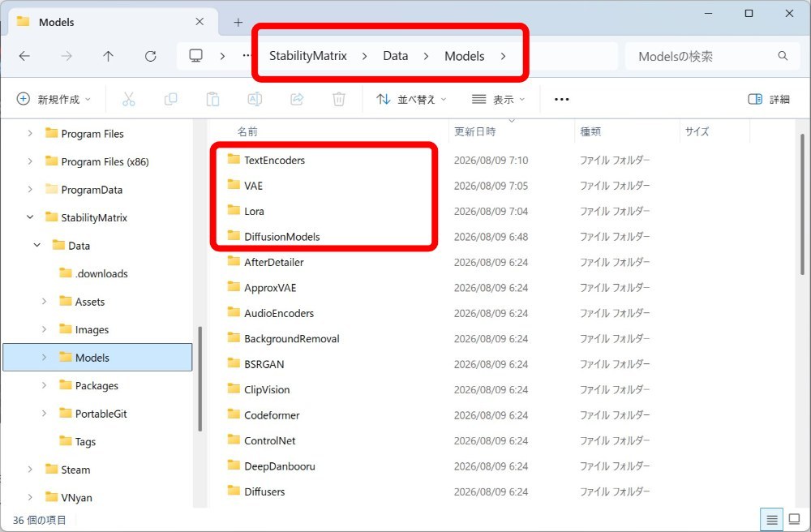Image resolution: width=811 pixels, height=532 pixels.
Task: Show hidden breadcrumb path with ellipsis
Action: click(x=247, y=55)
